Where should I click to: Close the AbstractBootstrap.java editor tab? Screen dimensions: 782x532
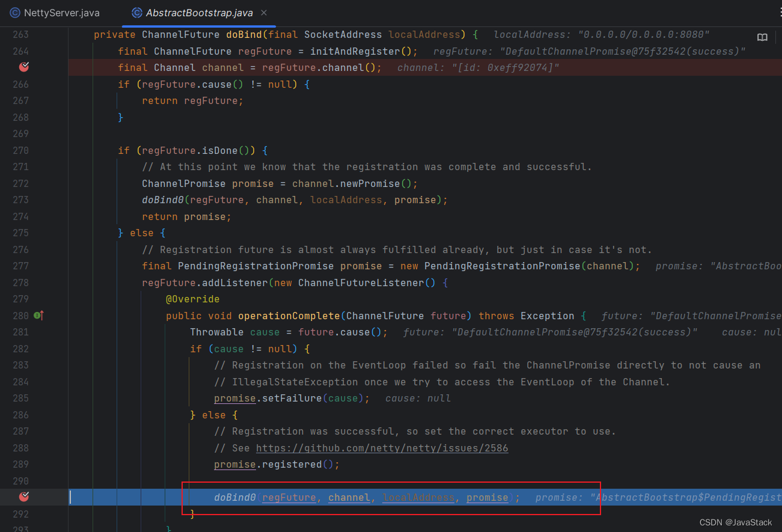[x=264, y=13]
